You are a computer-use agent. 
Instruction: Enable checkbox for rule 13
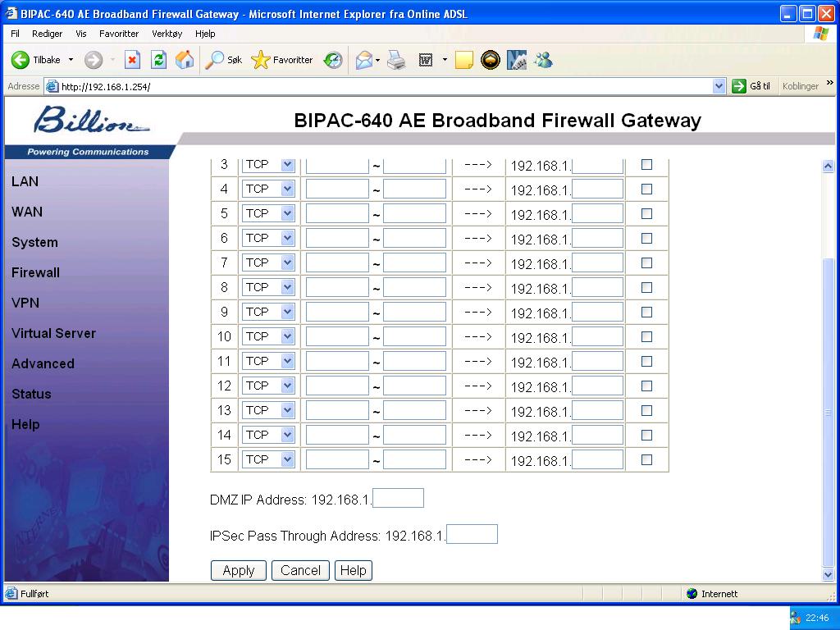(x=646, y=411)
